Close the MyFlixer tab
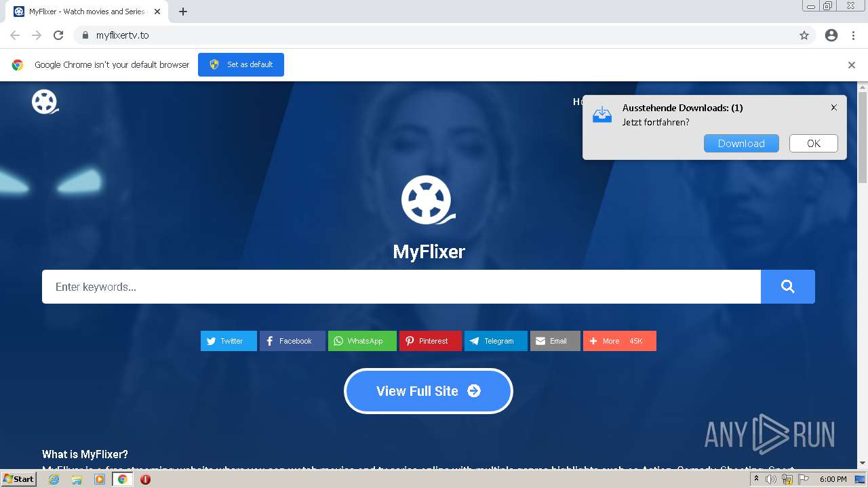The image size is (868, 488). point(157,12)
